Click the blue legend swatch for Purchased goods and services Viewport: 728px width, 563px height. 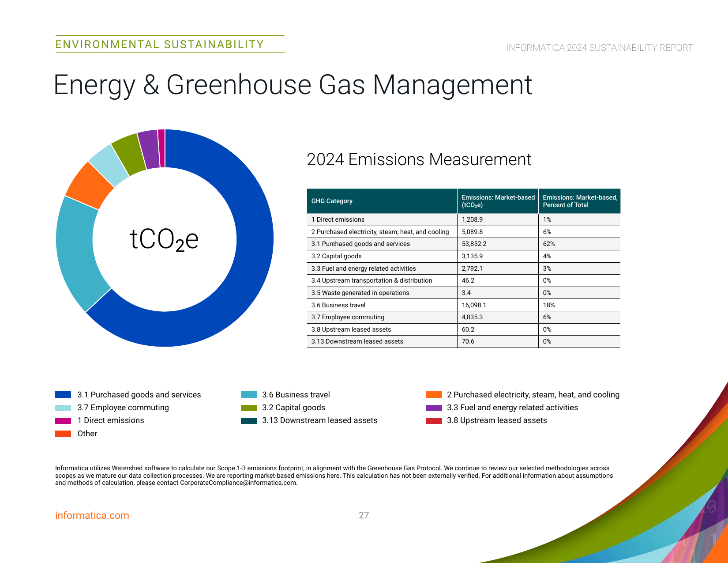tap(63, 395)
